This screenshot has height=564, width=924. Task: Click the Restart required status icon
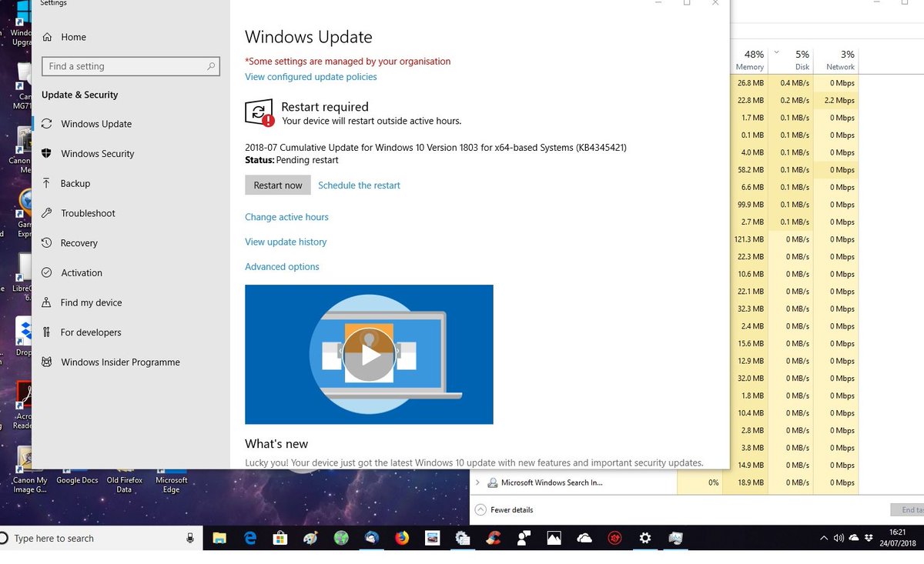[259, 112]
